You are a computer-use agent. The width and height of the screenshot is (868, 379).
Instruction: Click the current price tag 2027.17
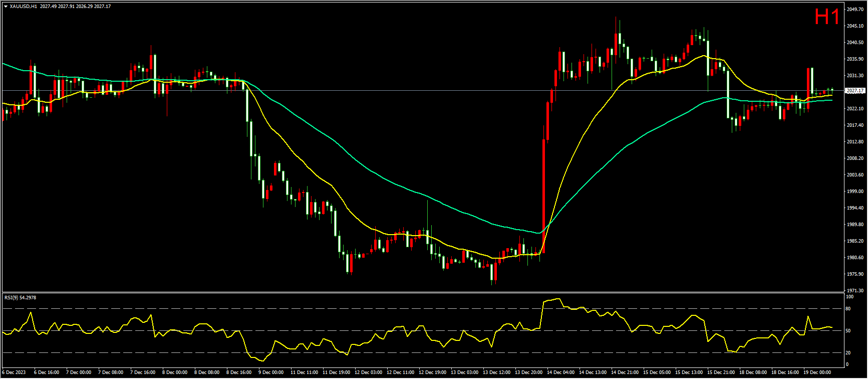pyautogui.click(x=855, y=91)
